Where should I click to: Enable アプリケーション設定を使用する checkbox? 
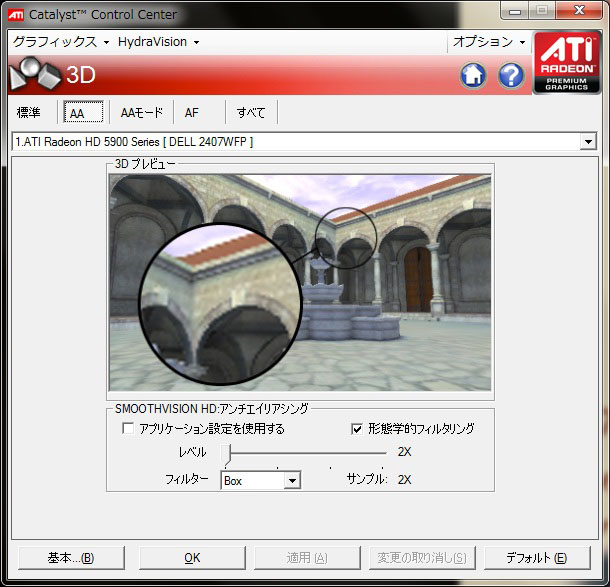[128, 428]
